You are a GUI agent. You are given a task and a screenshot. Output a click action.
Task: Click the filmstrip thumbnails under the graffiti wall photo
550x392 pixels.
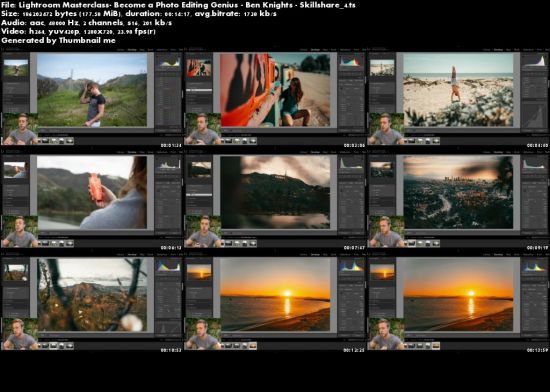[239, 141]
